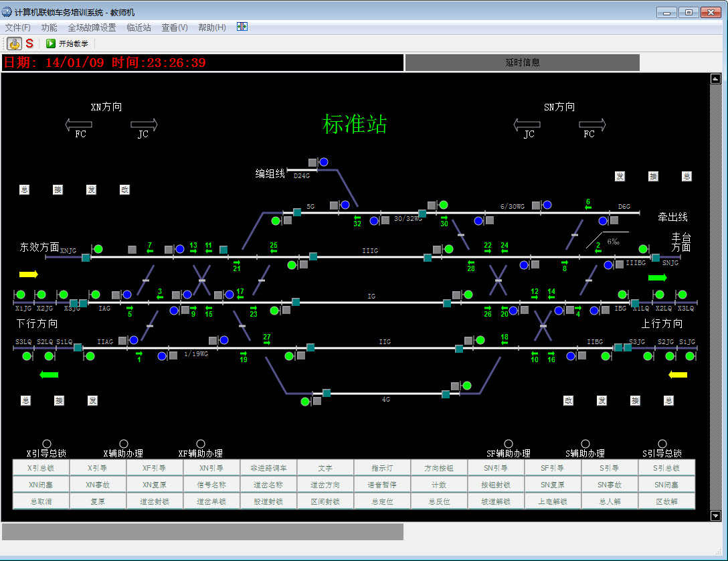The height and width of the screenshot is (561, 728).
Task: Click the blue signal lamp near D24G on 编组线
Action: tap(323, 161)
